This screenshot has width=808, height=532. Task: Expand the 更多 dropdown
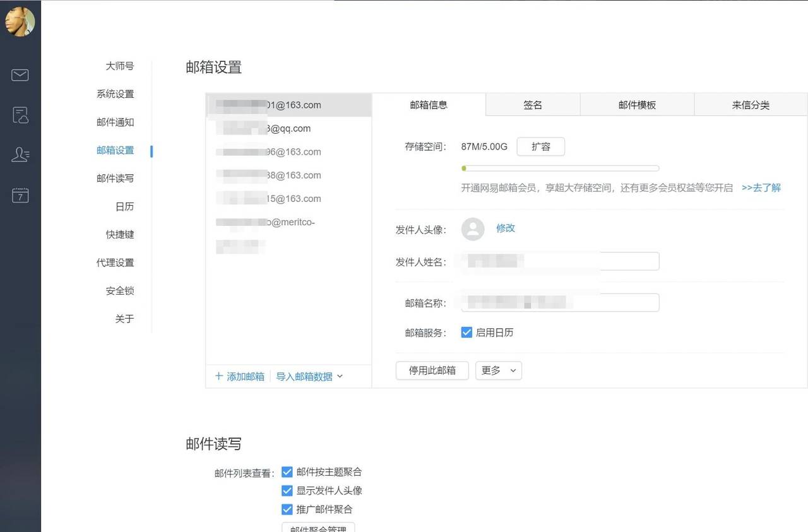click(498, 370)
